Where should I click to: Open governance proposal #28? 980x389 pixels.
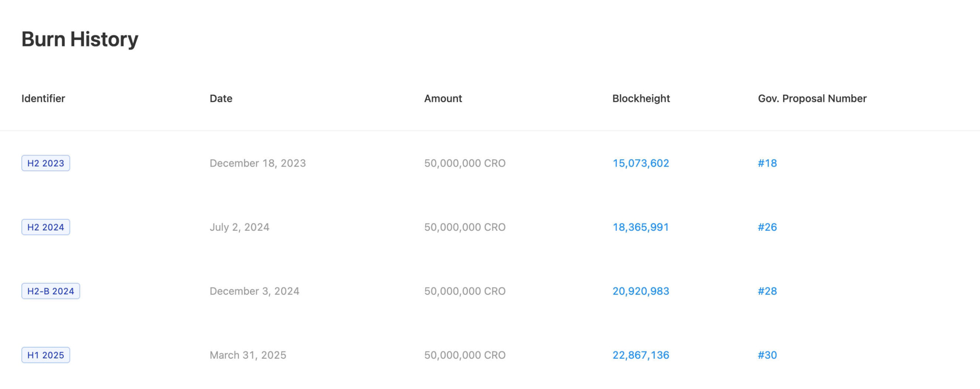pos(767,291)
